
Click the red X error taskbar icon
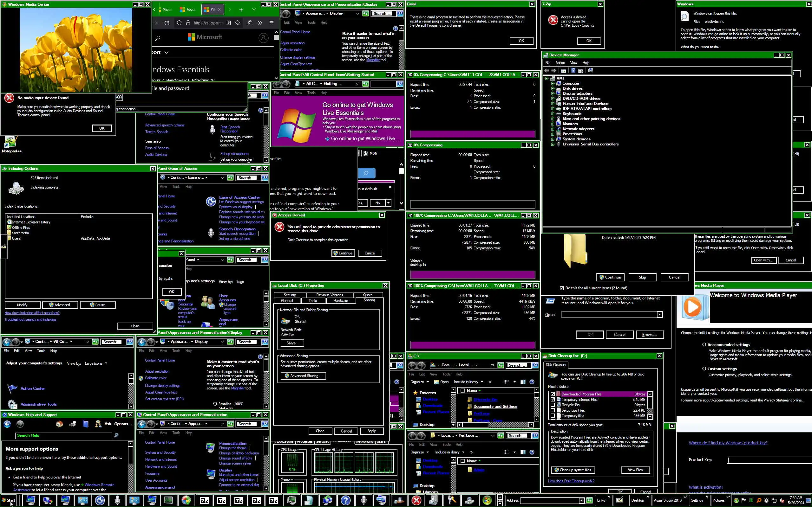[416, 500]
